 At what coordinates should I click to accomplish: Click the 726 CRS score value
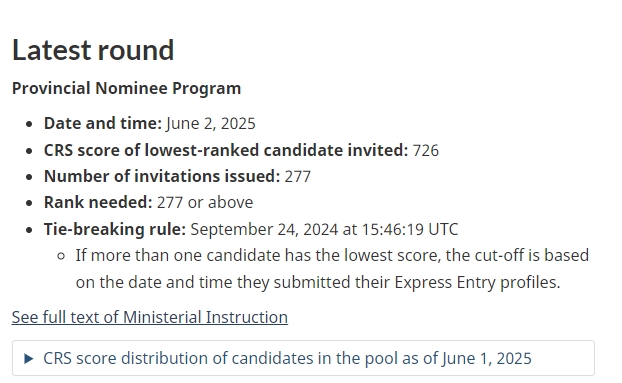pyautogui.click(x=426, y=151)
